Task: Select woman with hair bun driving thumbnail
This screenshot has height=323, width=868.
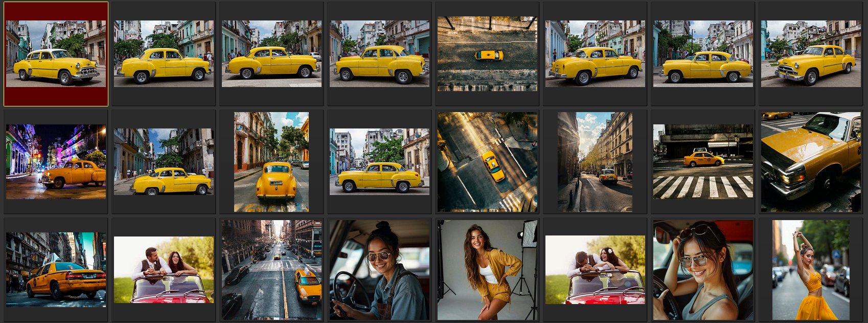Action: 379,270
